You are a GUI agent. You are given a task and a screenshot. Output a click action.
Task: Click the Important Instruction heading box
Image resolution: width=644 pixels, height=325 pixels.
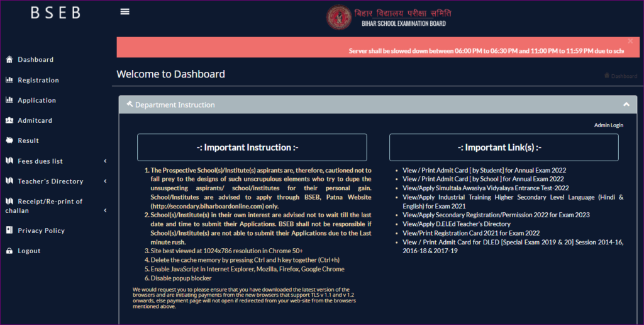(252, 147)
